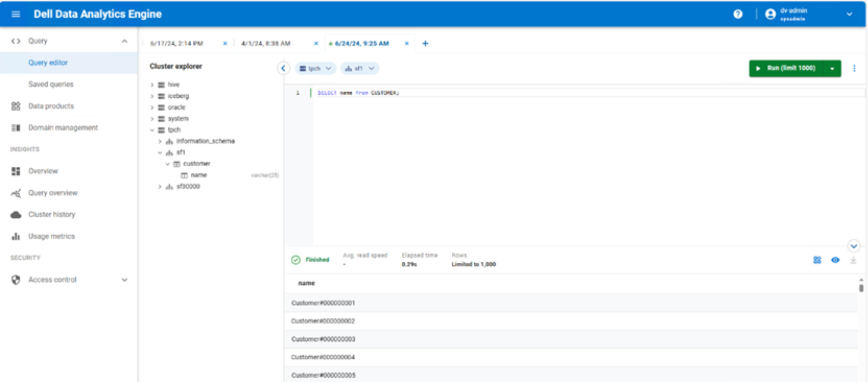Click the Domain management icon

pos(16,127)
